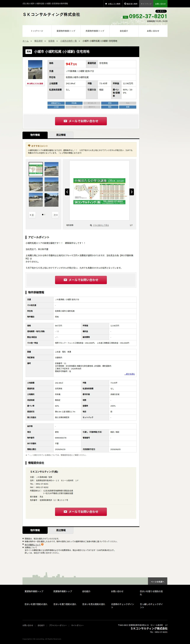This screenshot has width=190, height=644.
Task: Show previous thumbnails with the 前 button
Action: tap(32, 215)
